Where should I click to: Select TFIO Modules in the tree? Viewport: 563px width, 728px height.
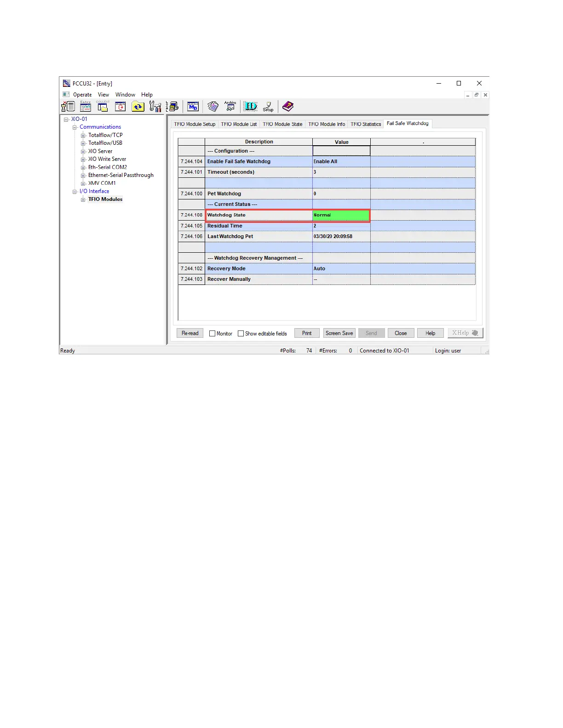coord(105,199)
